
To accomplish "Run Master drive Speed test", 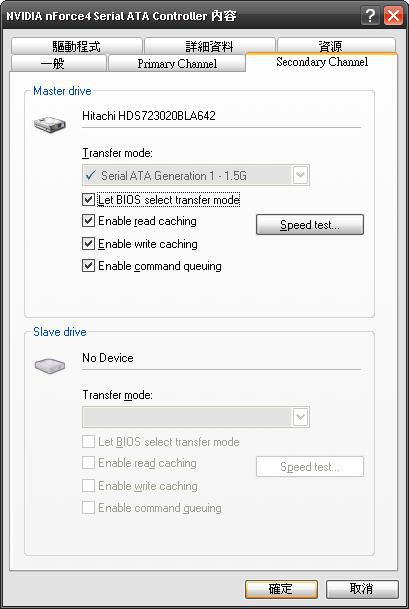I will coord(310,225).
